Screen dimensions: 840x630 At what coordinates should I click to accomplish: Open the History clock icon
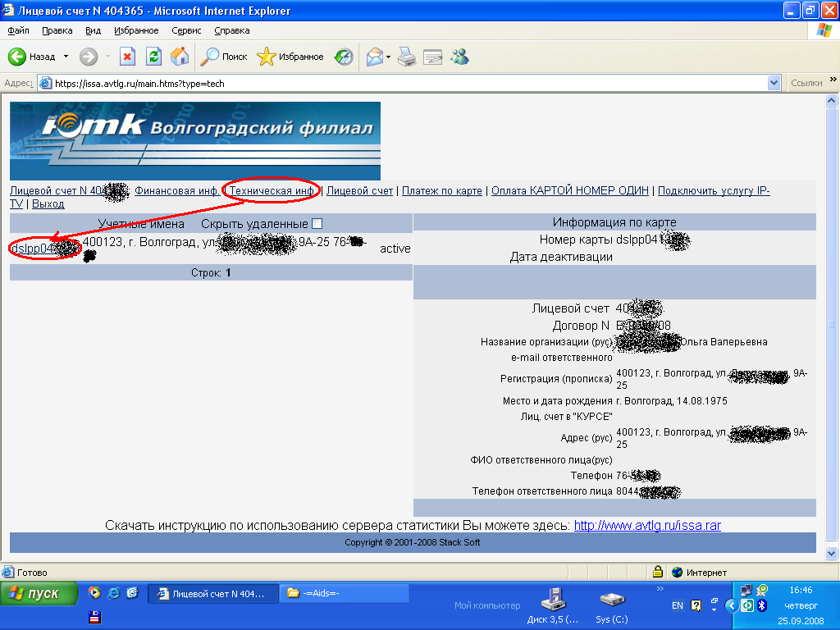tap(344, 57)
